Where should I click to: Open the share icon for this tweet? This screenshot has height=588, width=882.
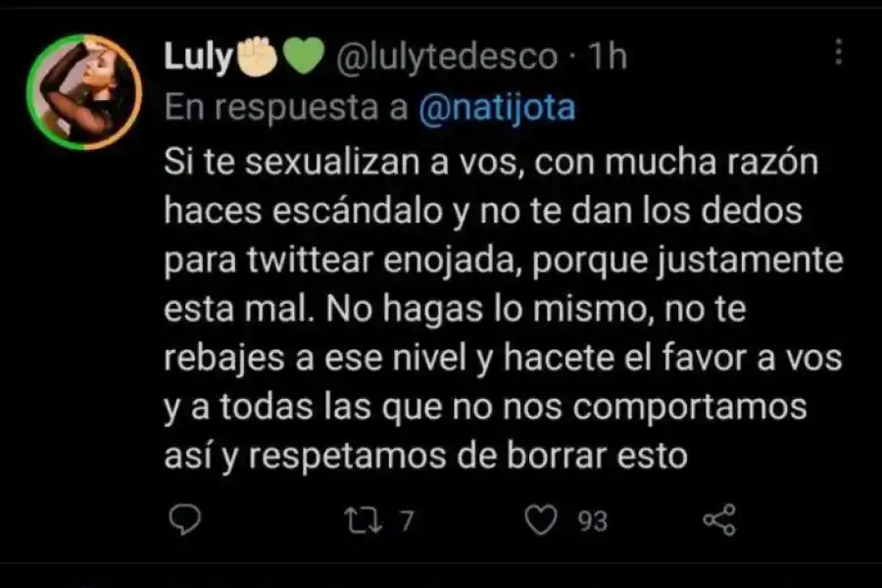point(719,519)
